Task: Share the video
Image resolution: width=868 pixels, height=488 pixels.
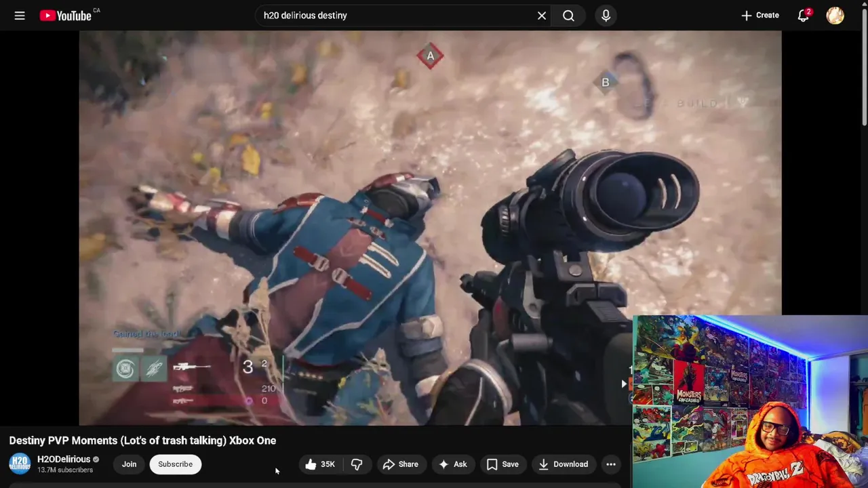Action: [x=401, y=464]
